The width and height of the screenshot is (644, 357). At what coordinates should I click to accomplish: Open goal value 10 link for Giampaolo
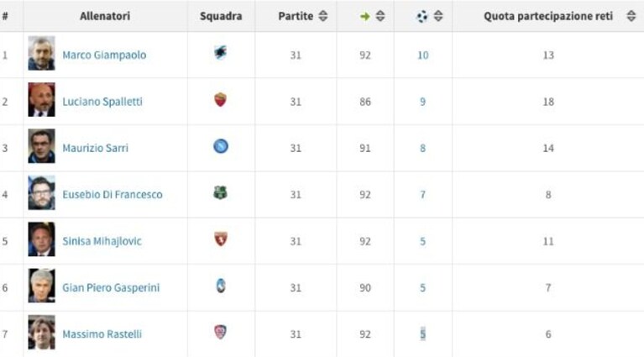(422, 55)
